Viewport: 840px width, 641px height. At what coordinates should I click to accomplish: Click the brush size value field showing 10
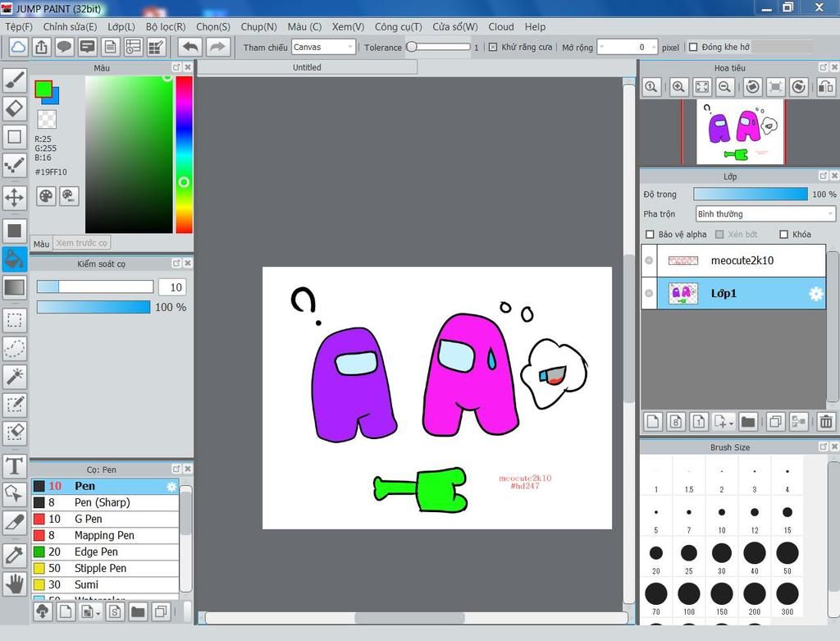pos(172,287)
